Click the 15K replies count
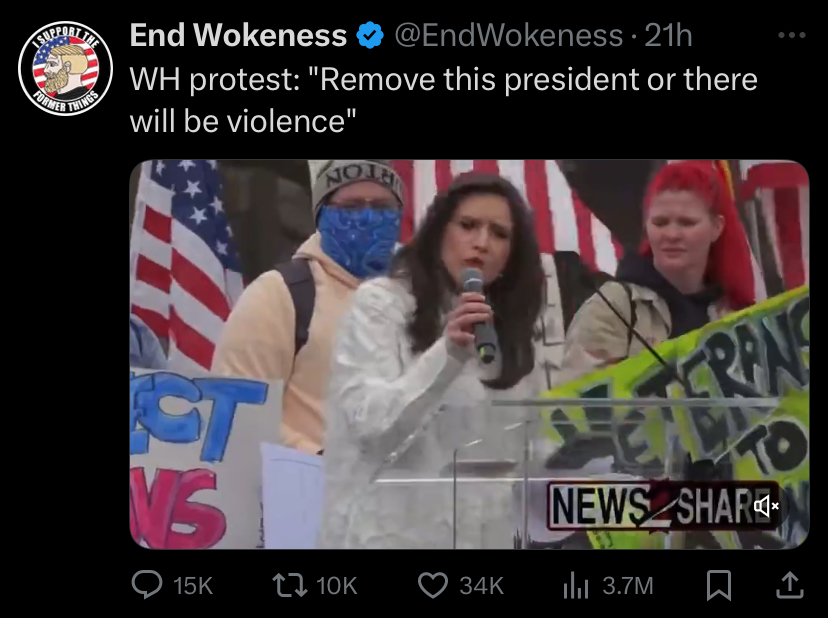This screenshot has width=828, height=618. [193, 586]
